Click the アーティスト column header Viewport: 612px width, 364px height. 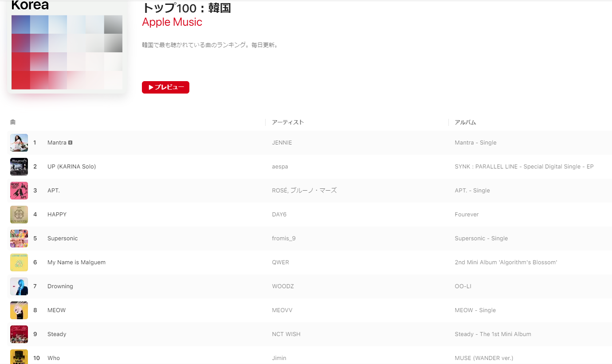(x=288, y=122)
